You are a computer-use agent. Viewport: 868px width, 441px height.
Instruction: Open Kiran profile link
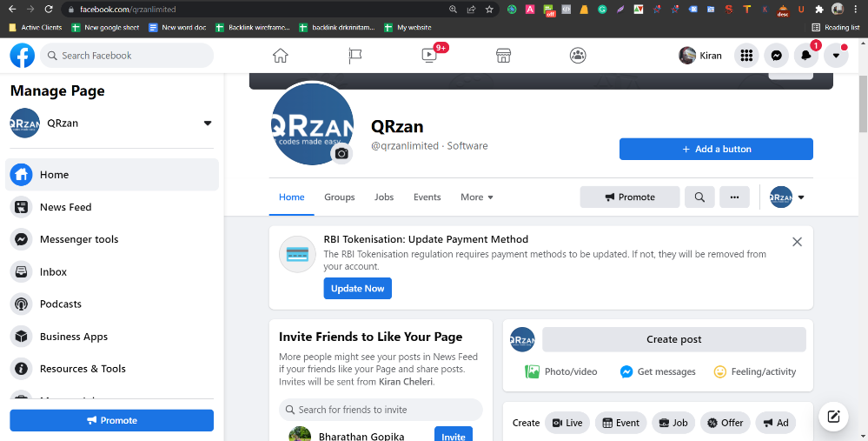tap(700, 56)
